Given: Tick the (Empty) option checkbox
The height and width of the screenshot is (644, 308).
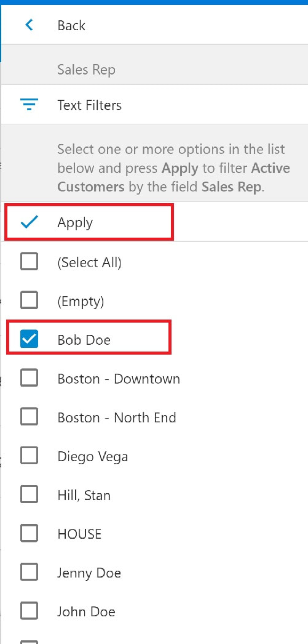Looking at the screenshot, I should point(29,300).
